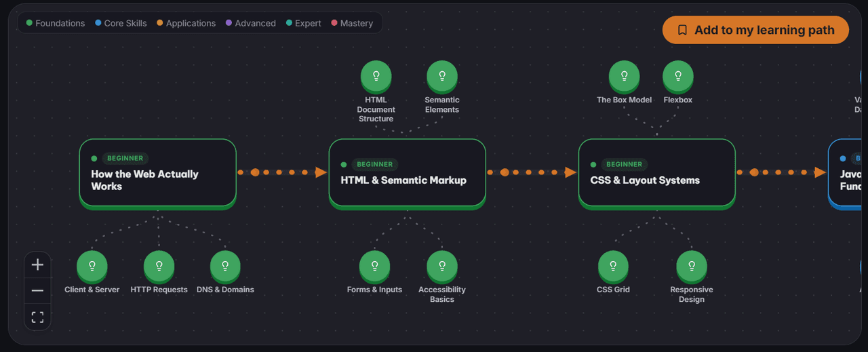Click the Client & Server lightbulb node
This screenshot has height=352, width=868.
point(92,266)
